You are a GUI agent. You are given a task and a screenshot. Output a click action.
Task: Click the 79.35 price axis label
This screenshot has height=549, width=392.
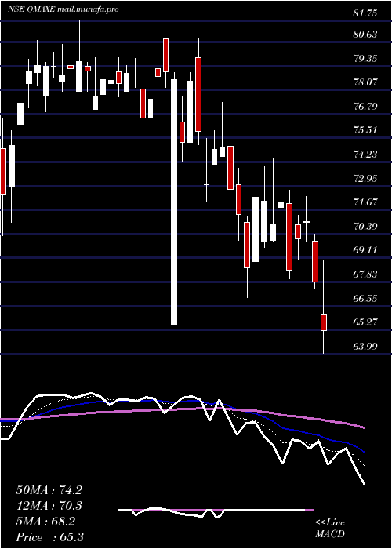(x=365, y=58)
